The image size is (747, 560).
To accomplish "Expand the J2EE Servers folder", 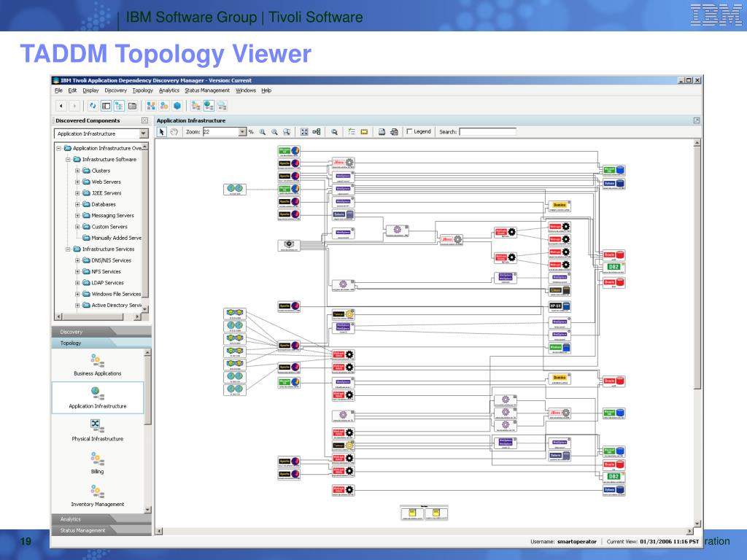I will [77, 193].
